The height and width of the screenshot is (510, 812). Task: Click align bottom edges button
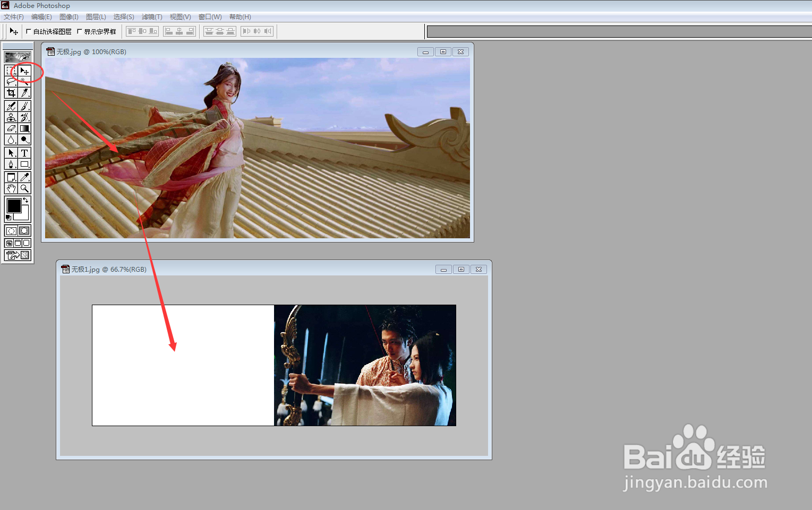(153, 31)
